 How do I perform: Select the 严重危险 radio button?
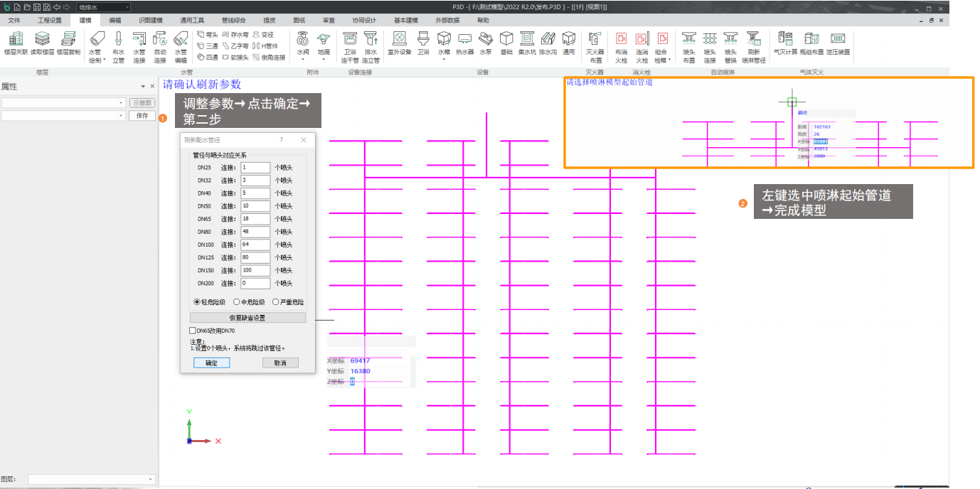[276, 302]
